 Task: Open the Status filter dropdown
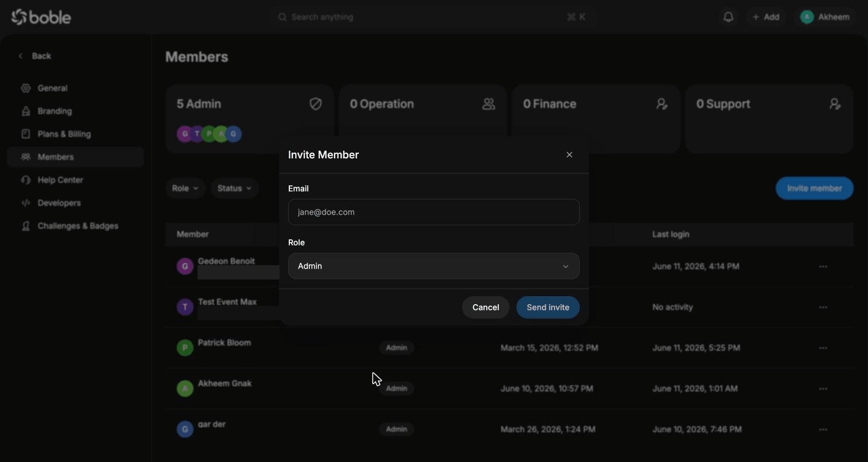pyautogui.click(x=235, y=188)
